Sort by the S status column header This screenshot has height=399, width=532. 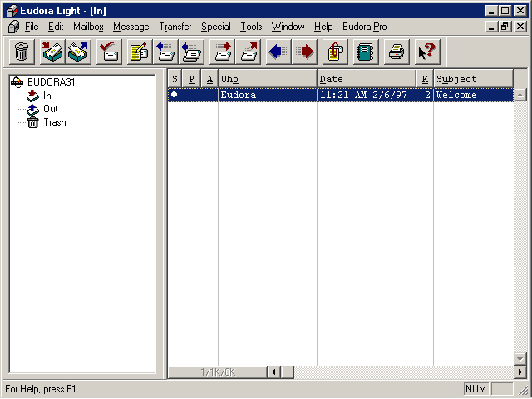point(175,79)
